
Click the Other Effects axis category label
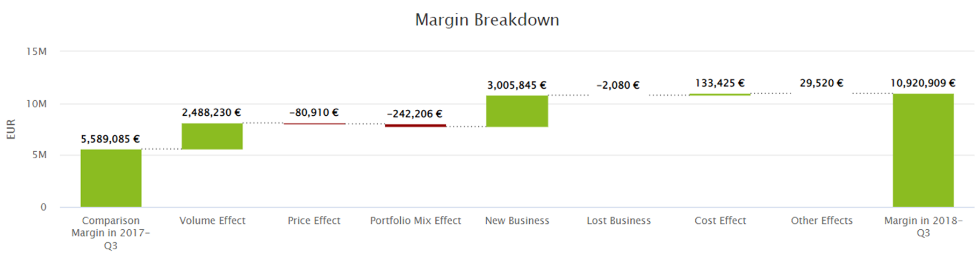[822, 220]
